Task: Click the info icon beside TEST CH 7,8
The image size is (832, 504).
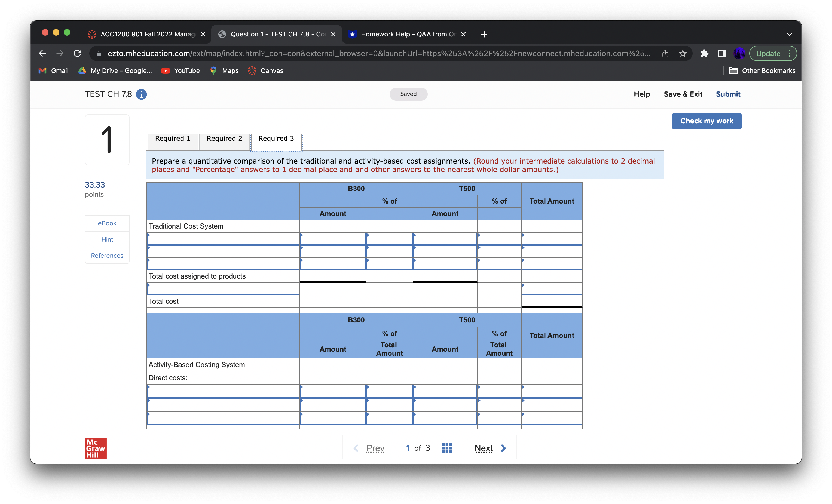Action: pyautogui.click(x=141, y=94)
